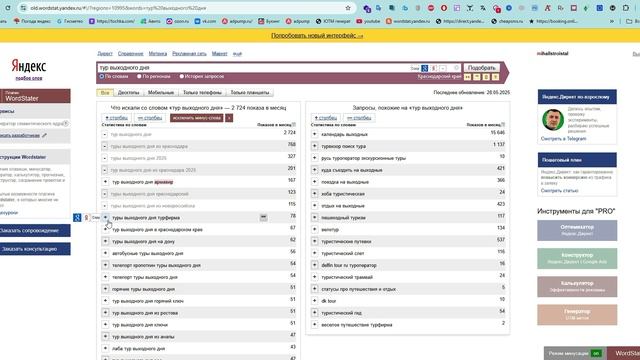Remove column with left panel — столбец button

[150, 118]
